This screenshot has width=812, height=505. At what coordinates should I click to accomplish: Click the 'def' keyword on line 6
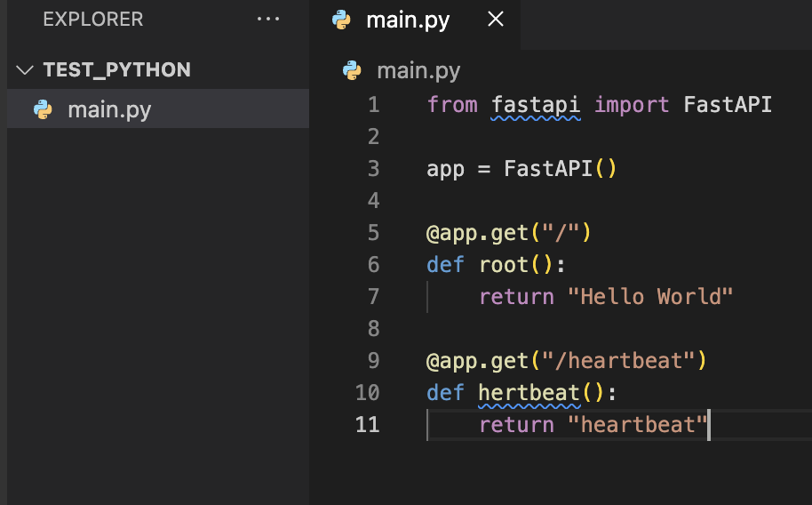(x=445, y=265)
